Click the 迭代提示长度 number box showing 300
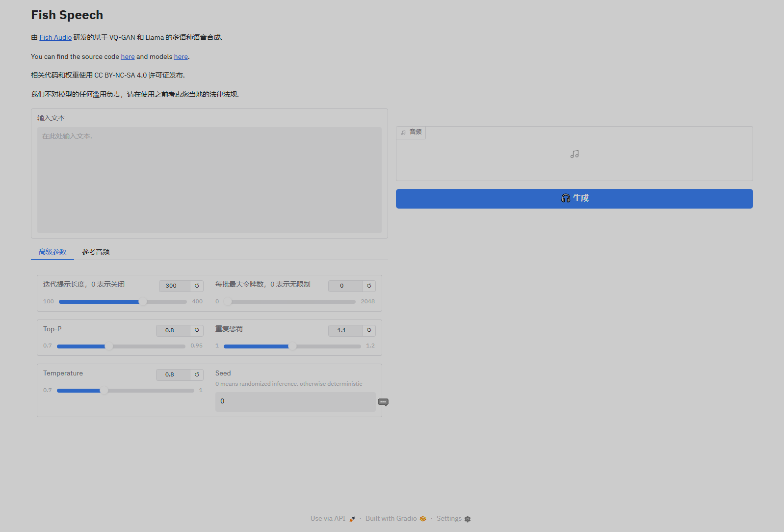Image resolution: width=784 pixels, height=532 pixels. pyautogui.click(x=175, y=286)
